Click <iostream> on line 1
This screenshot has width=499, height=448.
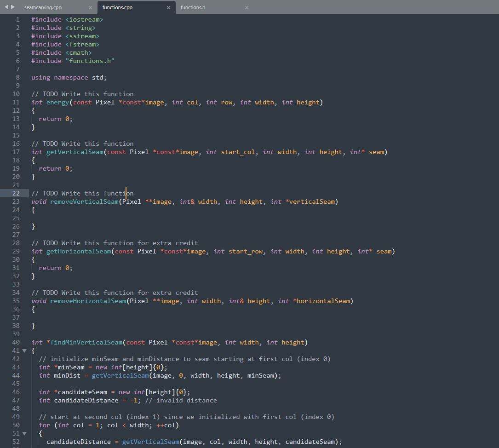click(84, 19)
